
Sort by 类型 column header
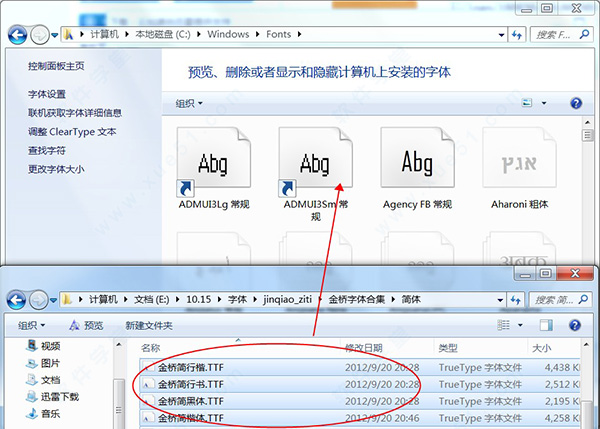click(x=448, y=348)
